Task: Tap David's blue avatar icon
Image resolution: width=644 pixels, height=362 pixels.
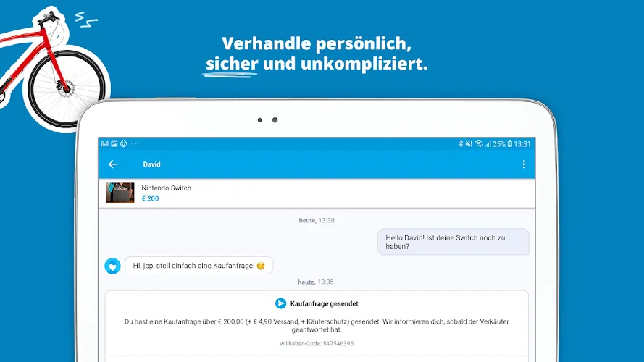Action: (x=112, y=266)
